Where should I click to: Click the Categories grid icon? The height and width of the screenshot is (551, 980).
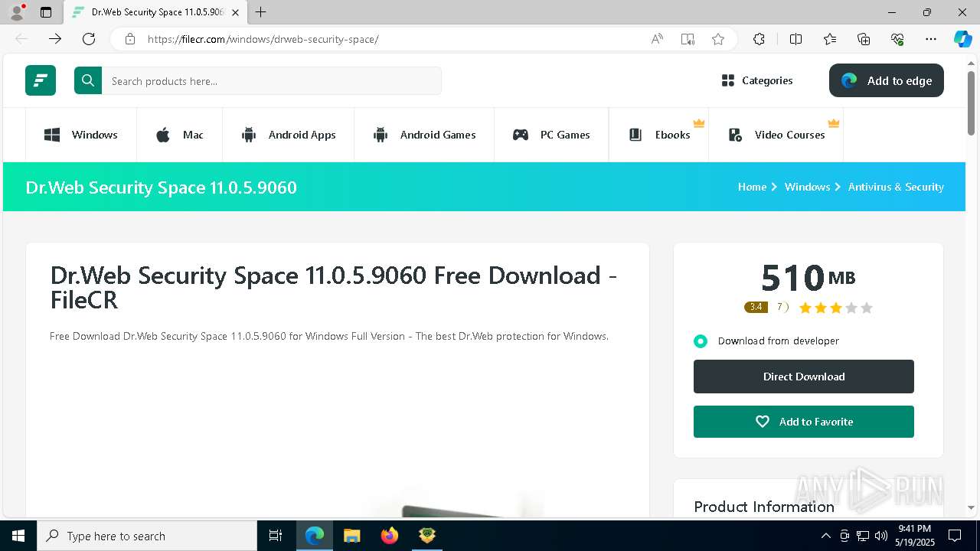point(728,80)
